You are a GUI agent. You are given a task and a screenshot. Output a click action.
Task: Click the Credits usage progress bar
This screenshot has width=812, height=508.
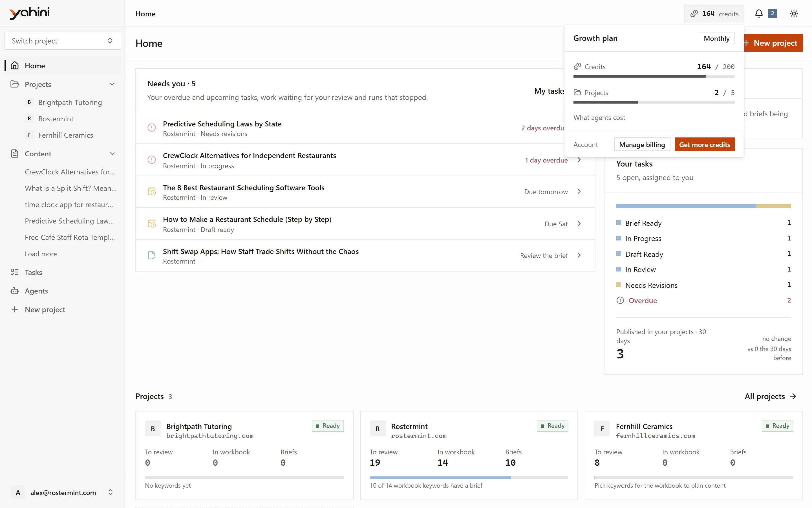coord(654,76)
